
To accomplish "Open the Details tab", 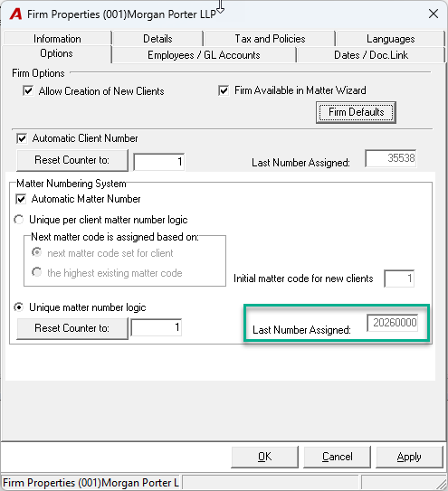I will 157,39.
